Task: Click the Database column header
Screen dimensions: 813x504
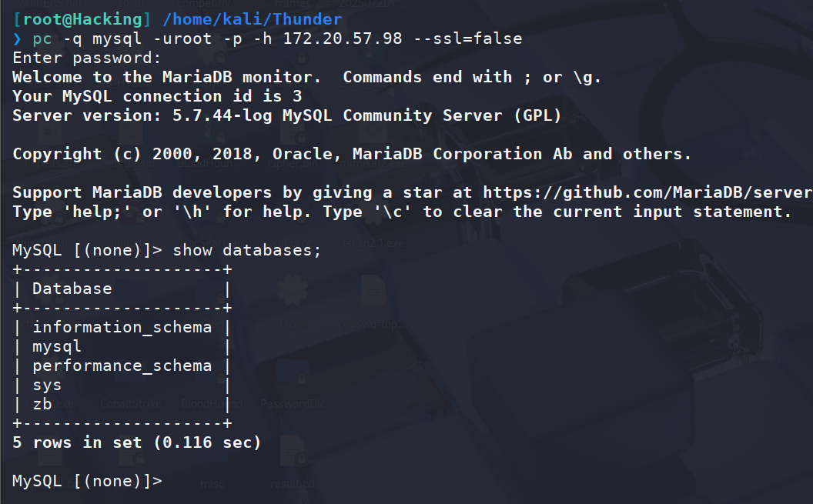Action: coord(72,289)
